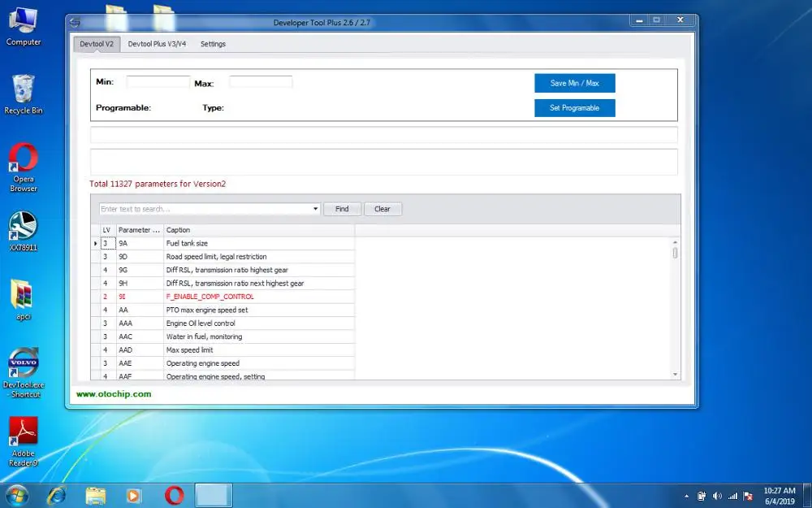Open the Computer desktop icon
Screen dimensions: 812x508
24,27
